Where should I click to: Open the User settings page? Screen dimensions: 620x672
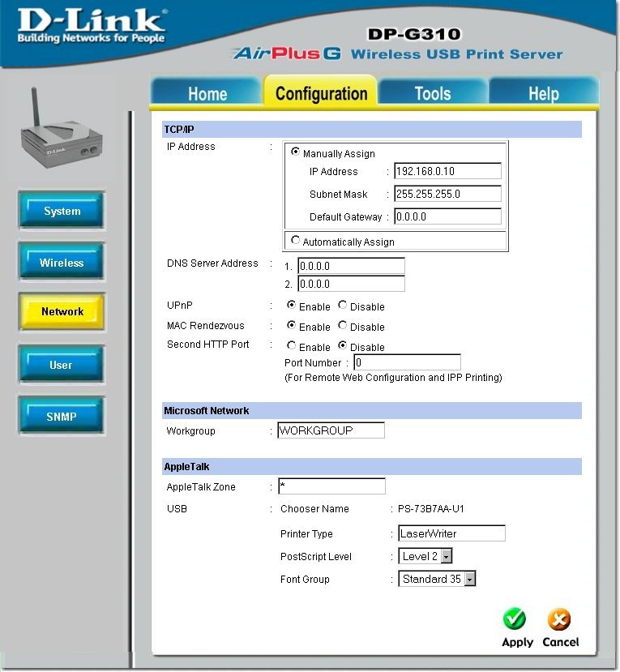pyautogui.click(x=62, y=365)
